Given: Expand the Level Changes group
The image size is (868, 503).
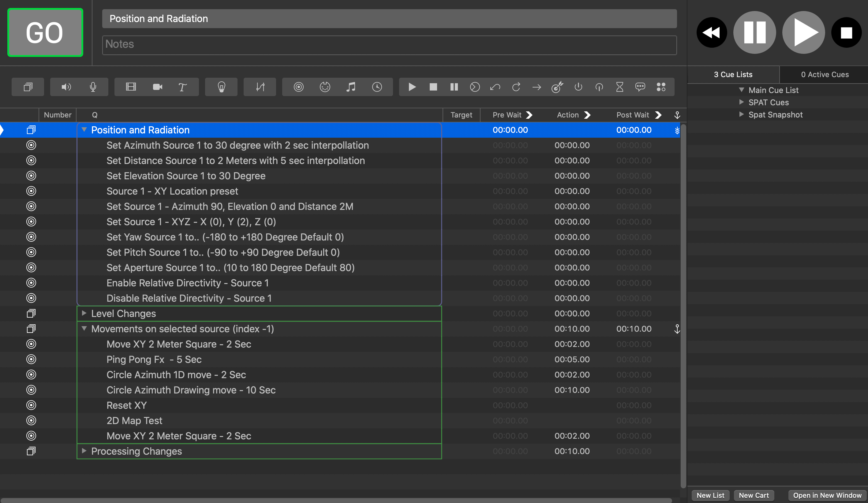Looking at the screenshot, I should click(x=84, y=313).
